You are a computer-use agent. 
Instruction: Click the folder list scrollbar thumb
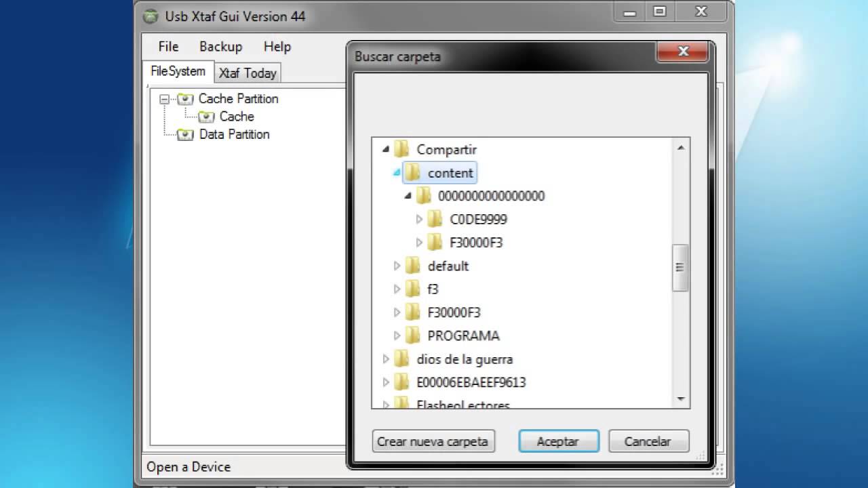(x=680, y=268)
